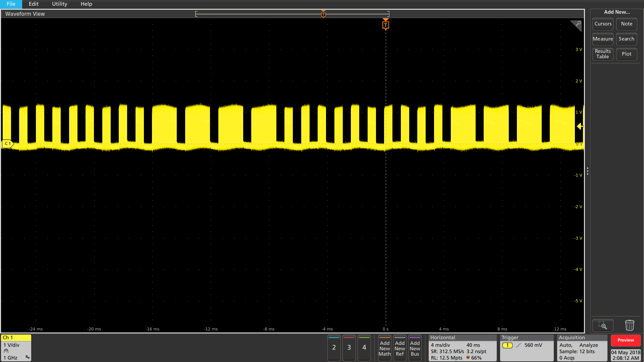This screenshot has width=644, height=362.
Task: Add a new Note
Action: click(627, 24)
